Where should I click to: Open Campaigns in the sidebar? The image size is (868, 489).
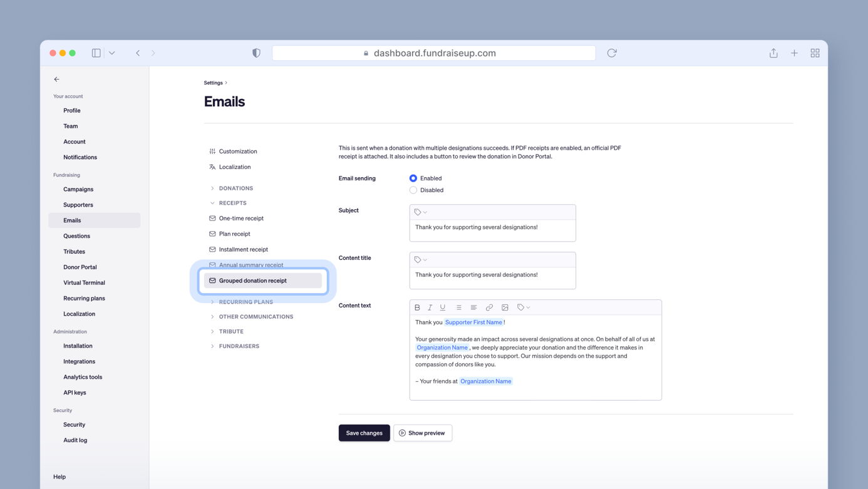(78, 189)
